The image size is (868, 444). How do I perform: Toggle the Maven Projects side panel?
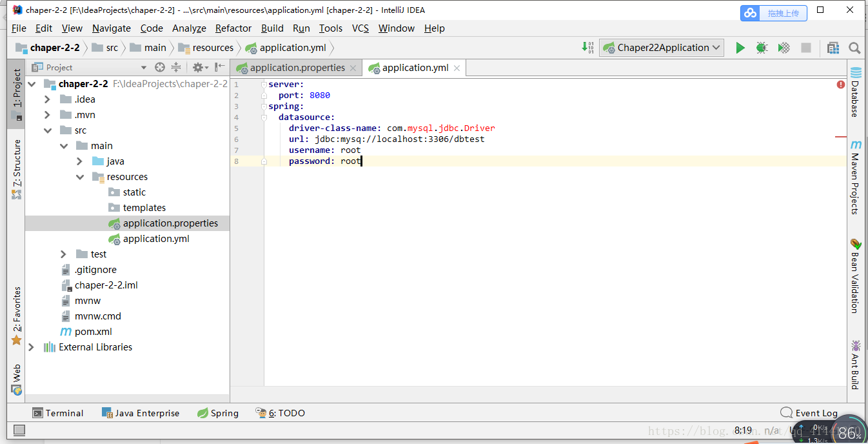click(x=856, y=177)
